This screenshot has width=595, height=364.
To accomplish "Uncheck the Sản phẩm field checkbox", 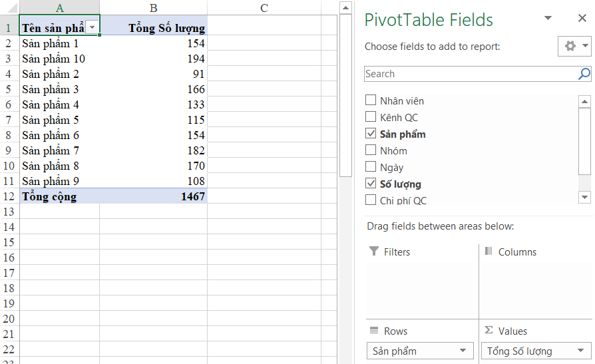I will [x=370, y=134].
